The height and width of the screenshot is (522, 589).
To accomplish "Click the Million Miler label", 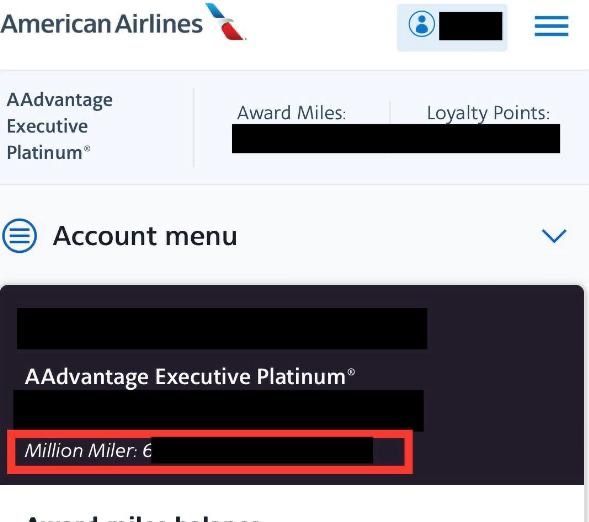I will pyautogui.click(x=81, y=450).
